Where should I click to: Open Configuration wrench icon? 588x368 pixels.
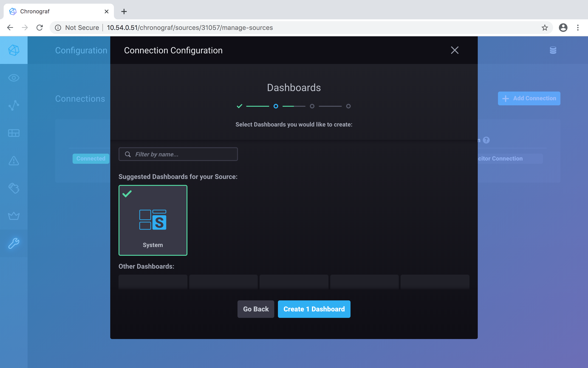pos(14,243)
